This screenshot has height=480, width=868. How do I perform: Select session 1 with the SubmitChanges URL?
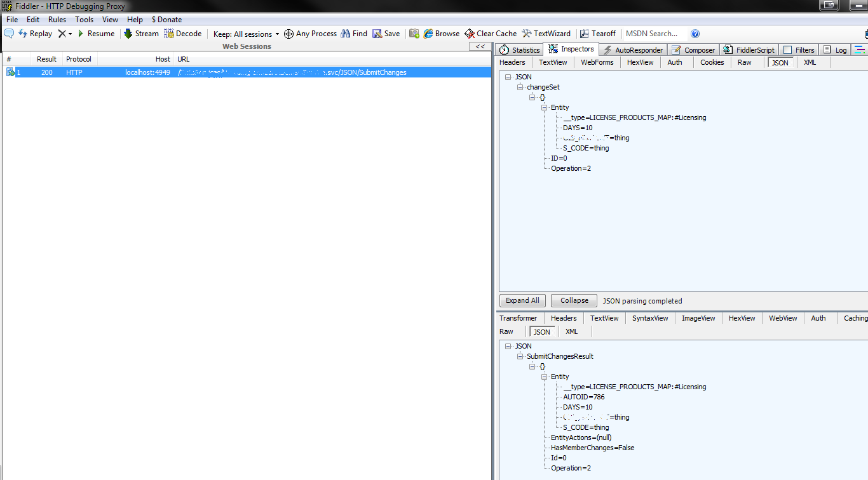point(247,72)
